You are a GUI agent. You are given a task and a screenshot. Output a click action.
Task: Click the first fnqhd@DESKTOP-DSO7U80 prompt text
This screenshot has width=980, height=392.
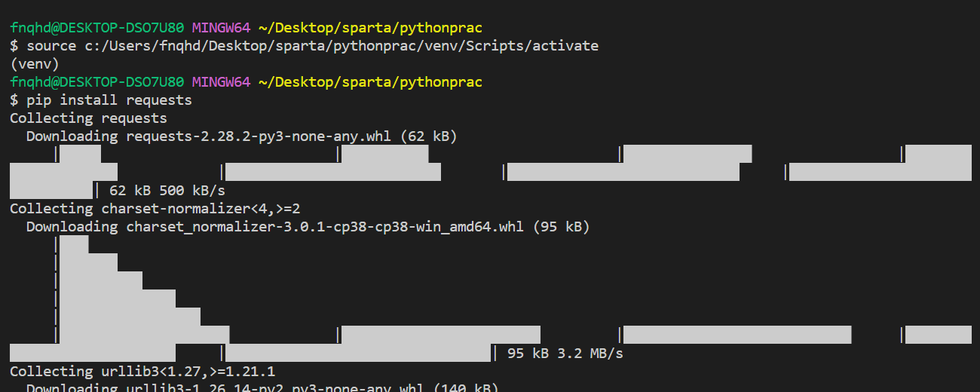click(97, 28)
